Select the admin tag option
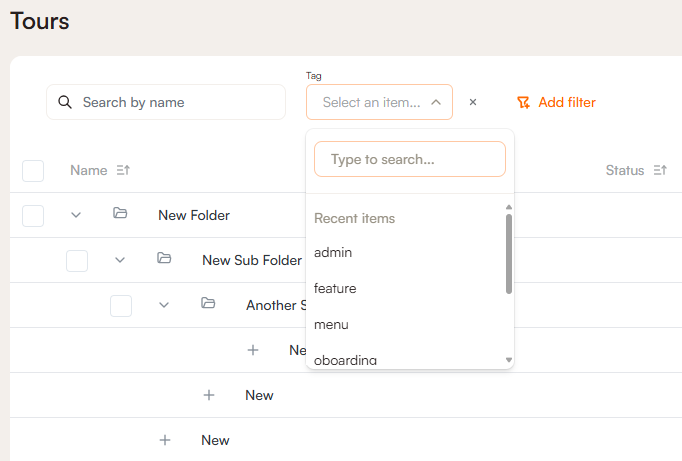682x461 pixels. [333, 252]
